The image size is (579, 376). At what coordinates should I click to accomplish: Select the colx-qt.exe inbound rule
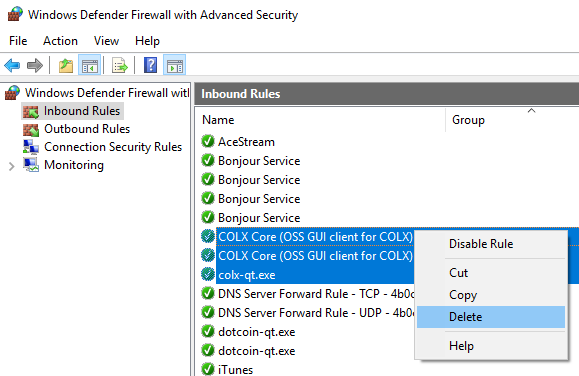coord(247,275)
